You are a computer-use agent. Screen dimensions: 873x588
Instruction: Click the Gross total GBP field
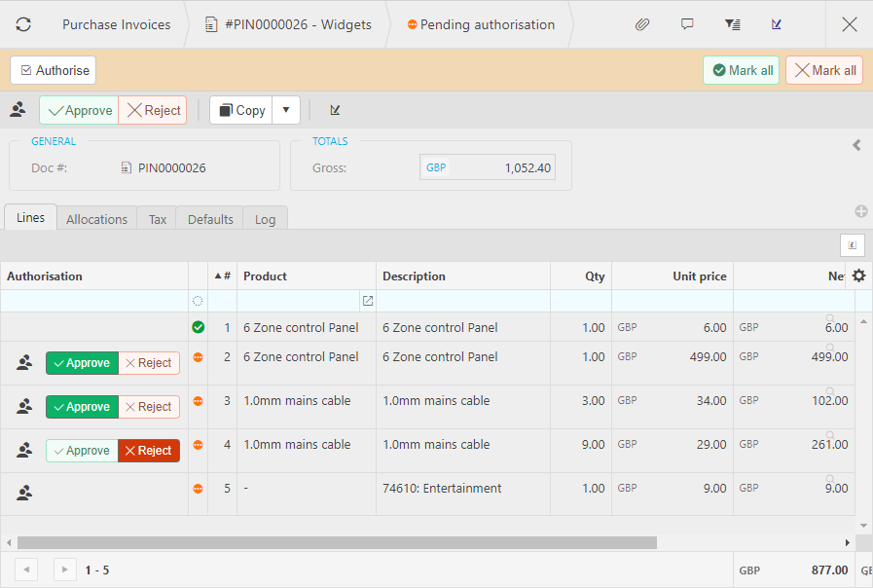pyautogui.click(x=488, y=167)
